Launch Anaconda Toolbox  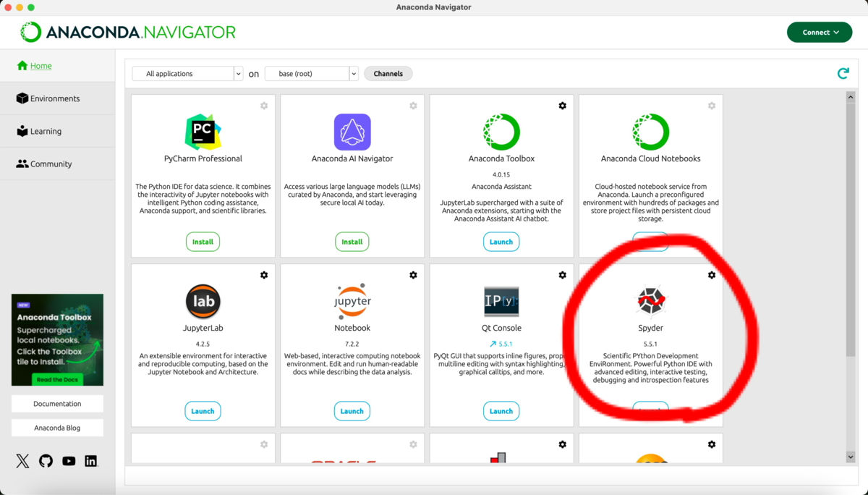coord(501,242)
